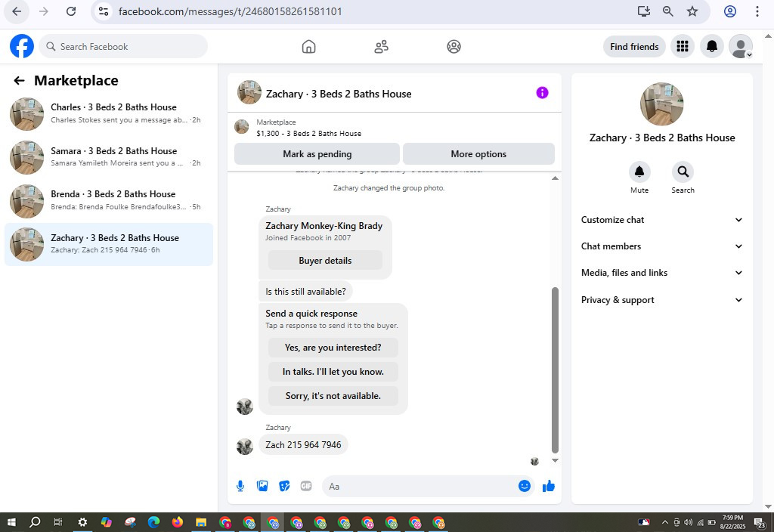Viewport: 774px width, 532px height.
Task: Open Brenda conversation in list
Action: pos(109,200)
